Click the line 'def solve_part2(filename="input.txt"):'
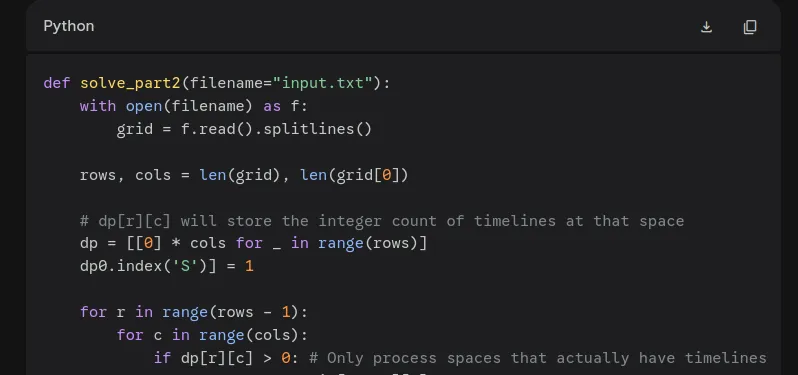 (217, 83)
